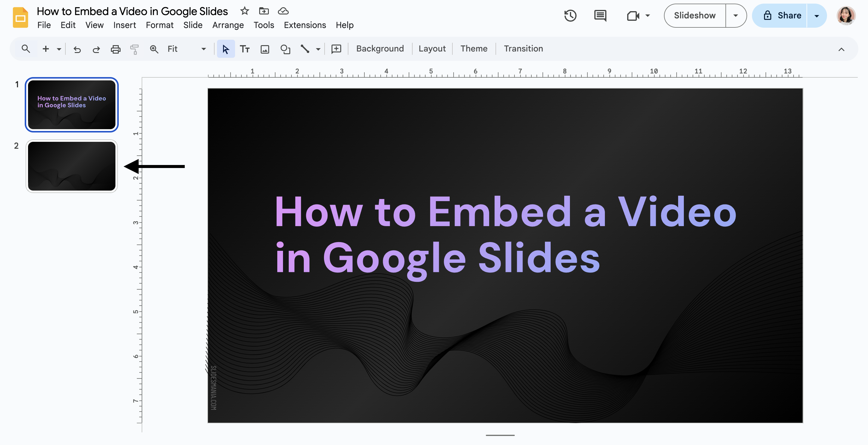The height and width of the screenshot is (445, 868).
Task: Open the File menu
Action: [x=44, y=25]
